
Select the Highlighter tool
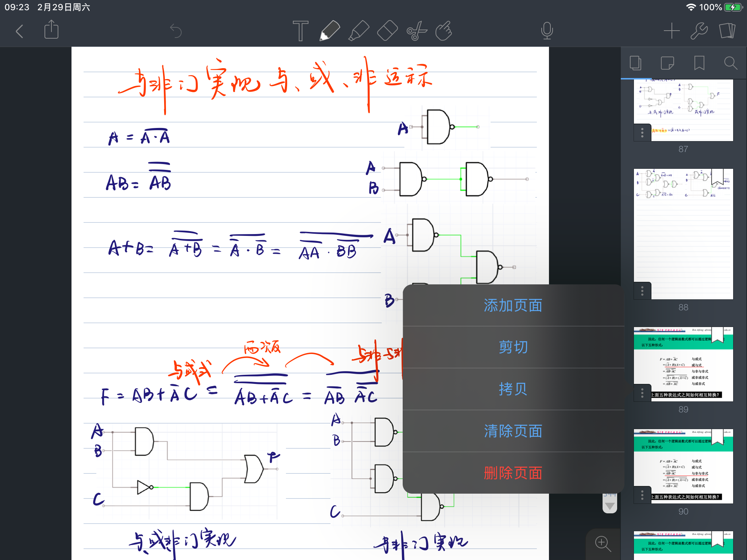pyautogui.click(x=358, y=31)
